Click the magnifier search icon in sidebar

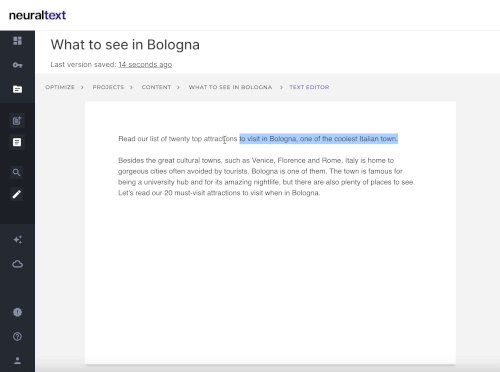[x=17, y=172]
